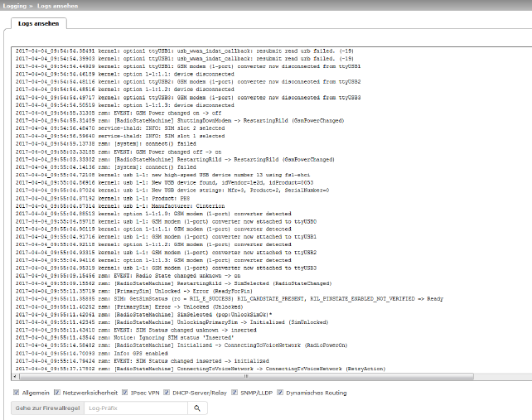Click log line 'Radio State changed unknown -> on'
This screenshot has width=532, height=420.
(128, 276)
